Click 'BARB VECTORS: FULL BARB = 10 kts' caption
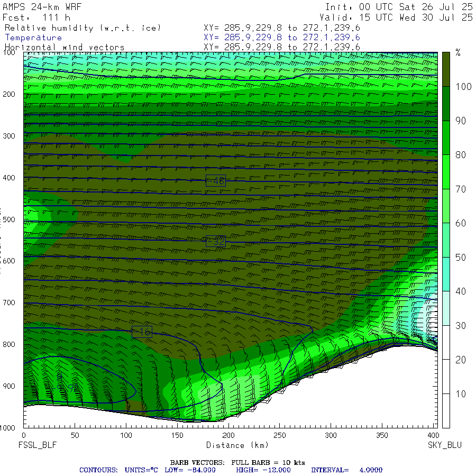The width and height of the screenshot is (476, 476). click(x=237, y=462)
